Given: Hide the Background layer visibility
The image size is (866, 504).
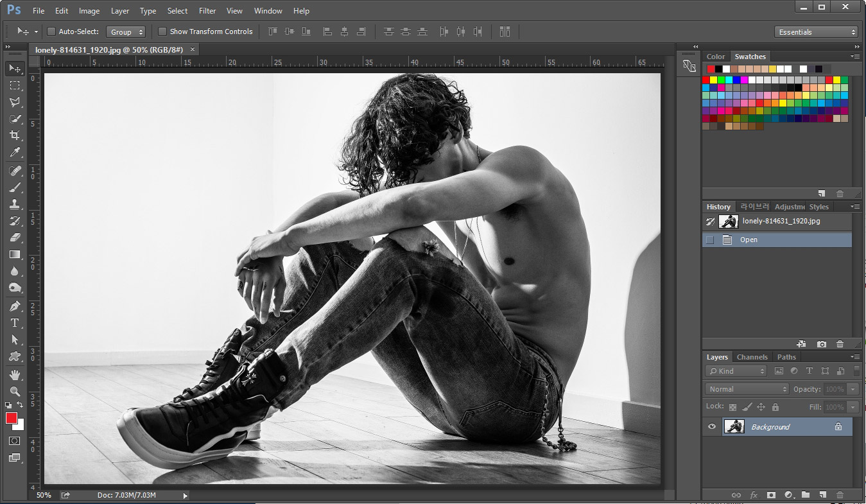Looking at the screenshot, I should (711, 427).
